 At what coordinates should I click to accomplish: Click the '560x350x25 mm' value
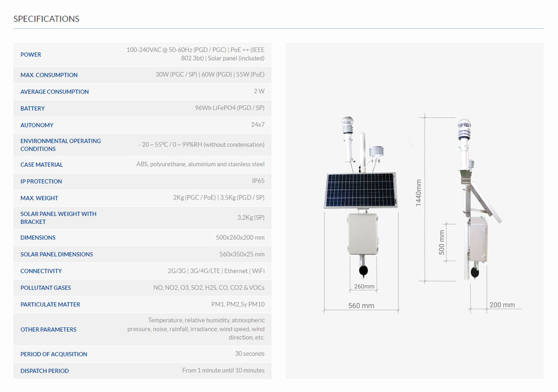click(242, 254)
